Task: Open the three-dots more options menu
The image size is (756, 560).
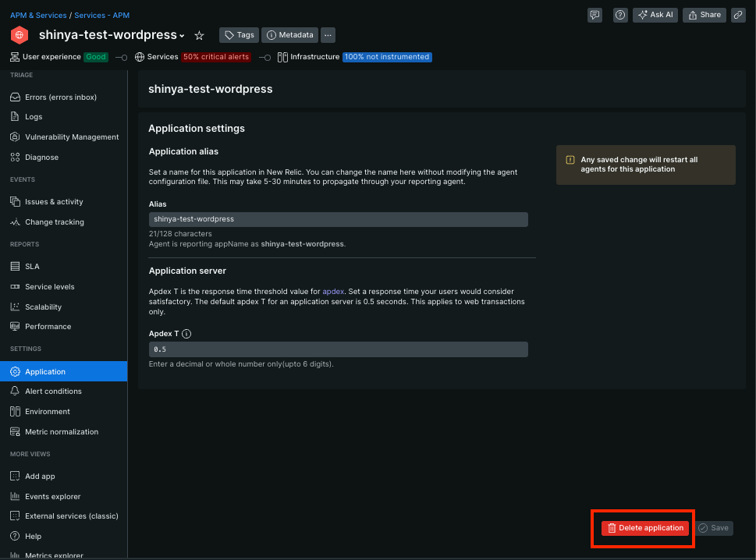Action: (328, 35)
